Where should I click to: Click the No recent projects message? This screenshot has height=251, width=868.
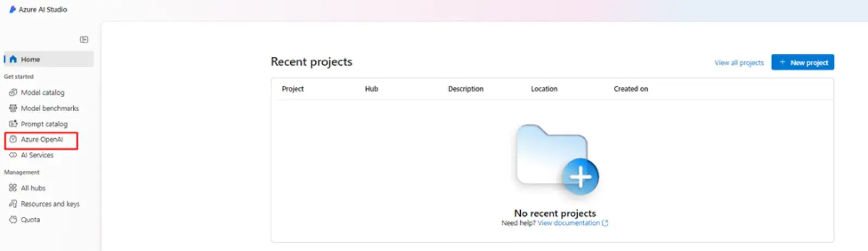click(x=555, y=213)
